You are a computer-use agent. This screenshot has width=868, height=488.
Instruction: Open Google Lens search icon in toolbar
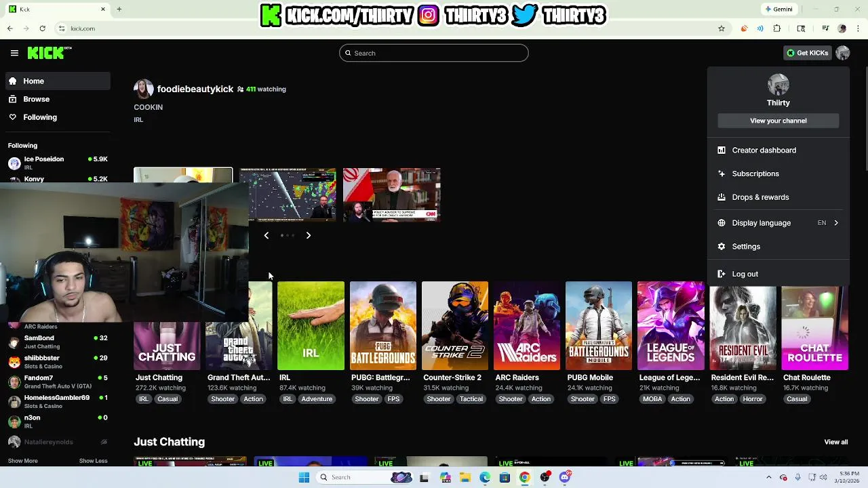pyautogui.click(x=801, y=28)
